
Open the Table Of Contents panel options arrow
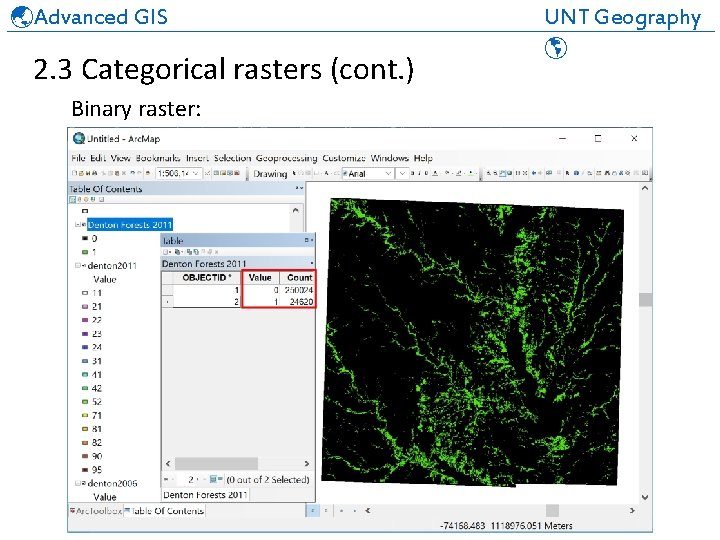(302, 188)
